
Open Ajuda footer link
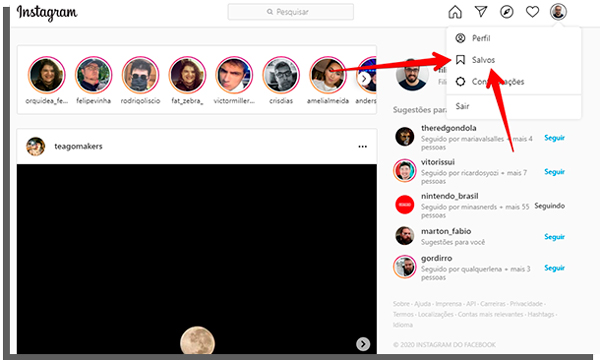422,304
